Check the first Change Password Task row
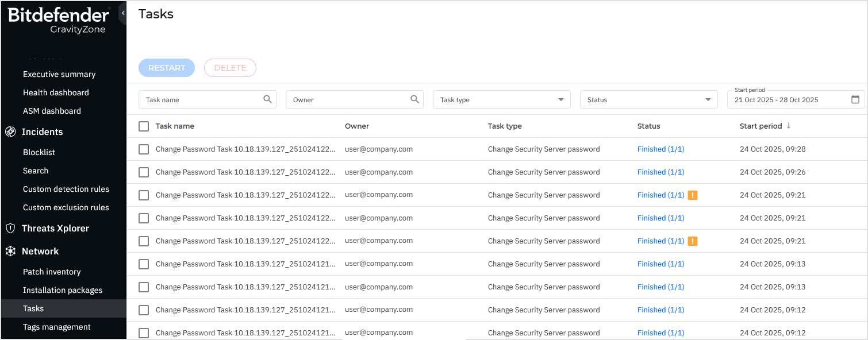The height and width of the screenshot is (340, 868). (143, 149)
